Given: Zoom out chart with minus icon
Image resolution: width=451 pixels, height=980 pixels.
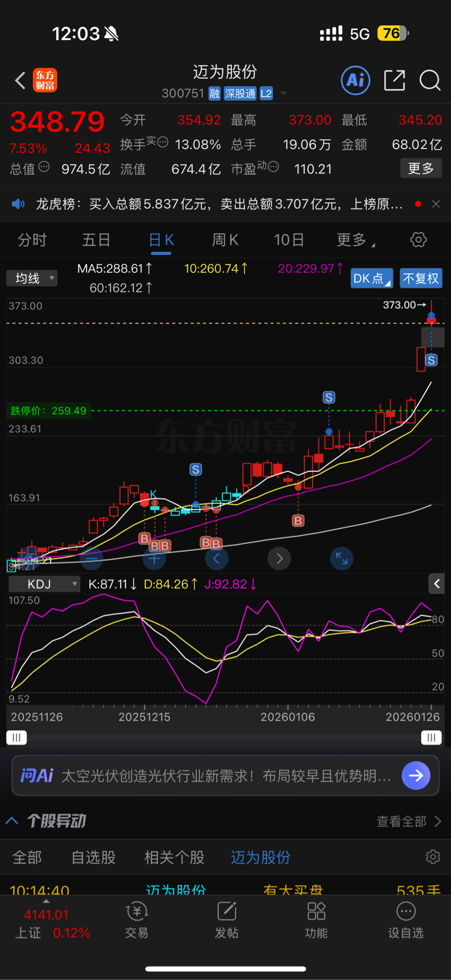Looking at the screenshot, I should 92,558.
